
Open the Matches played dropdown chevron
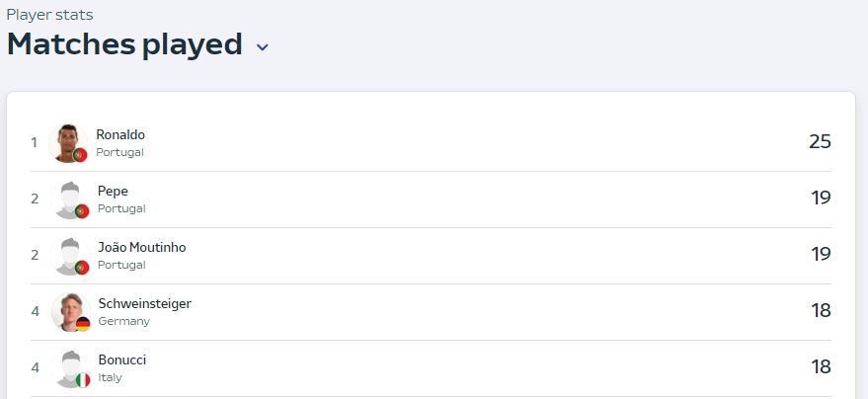click(x=263, y=47)
